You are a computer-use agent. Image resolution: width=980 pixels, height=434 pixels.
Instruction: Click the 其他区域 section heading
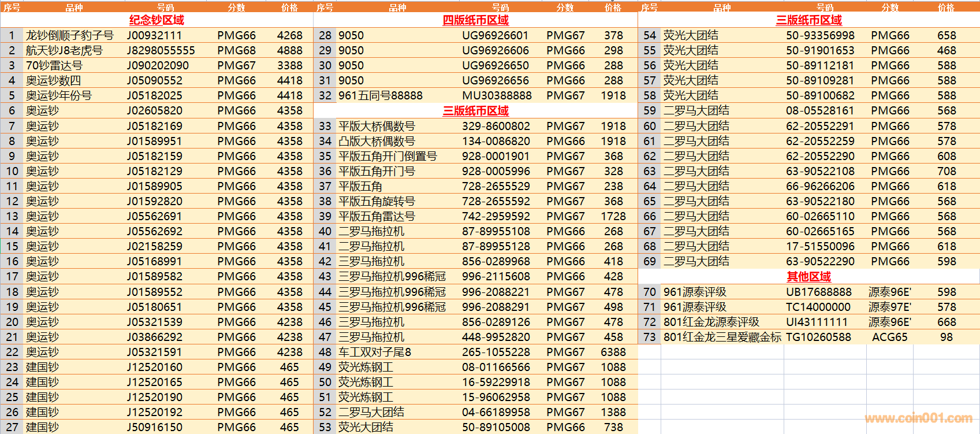808,277
